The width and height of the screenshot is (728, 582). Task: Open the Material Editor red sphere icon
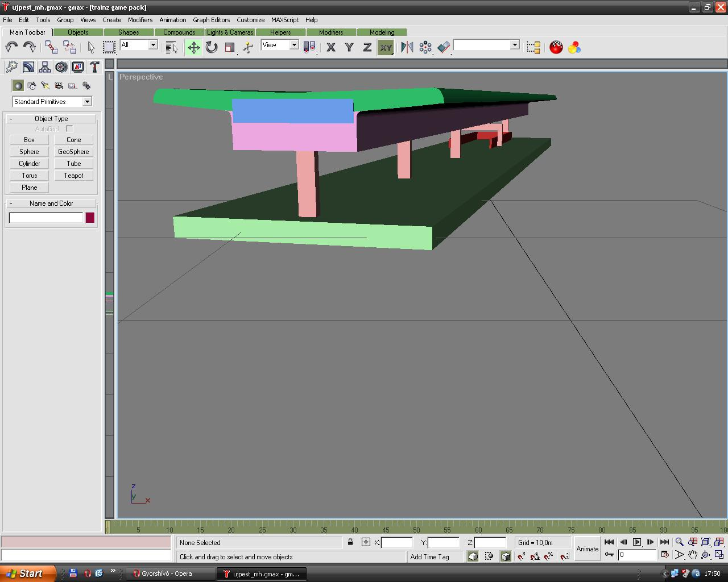(556, 47)
